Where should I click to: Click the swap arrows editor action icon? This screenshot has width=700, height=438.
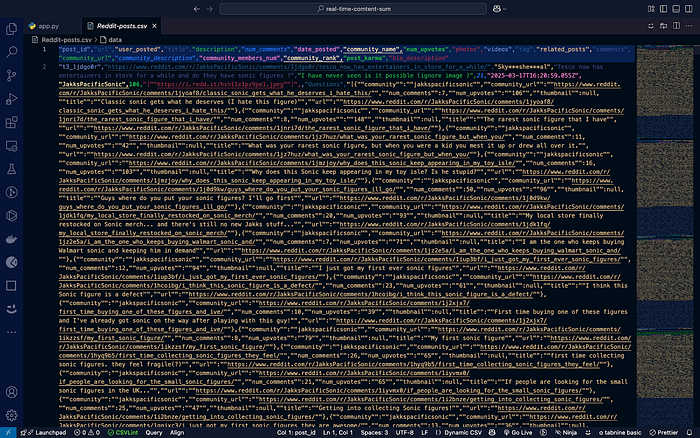pyautogui.click(x=663, y=26)
